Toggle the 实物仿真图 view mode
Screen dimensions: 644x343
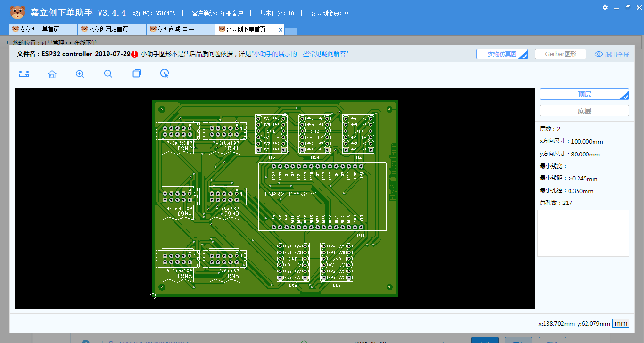pos(502,54)
